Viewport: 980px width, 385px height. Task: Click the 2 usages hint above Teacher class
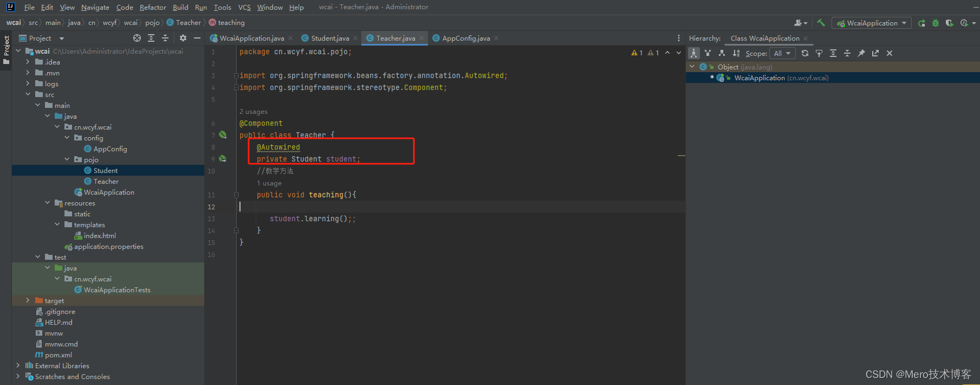tap(254, 112)
